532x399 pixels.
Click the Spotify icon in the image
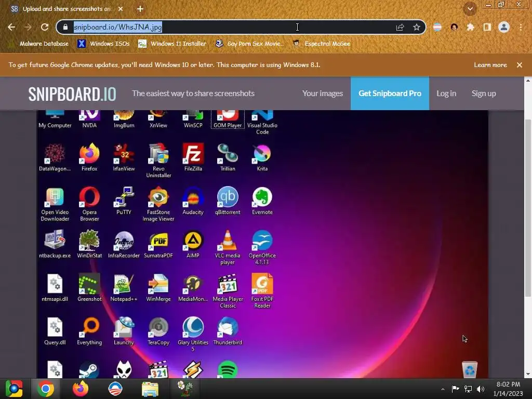tap(228, 369)
